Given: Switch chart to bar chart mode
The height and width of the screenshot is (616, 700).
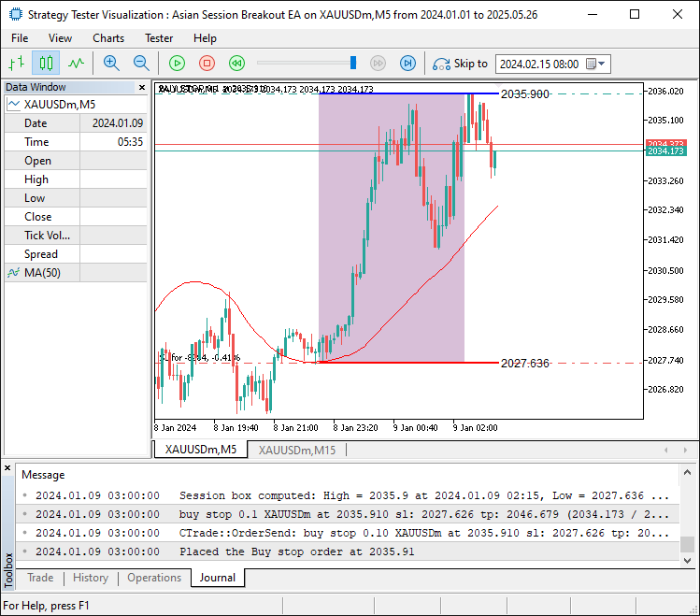Looking at the screenshot, I should click(x=16, y=64).
